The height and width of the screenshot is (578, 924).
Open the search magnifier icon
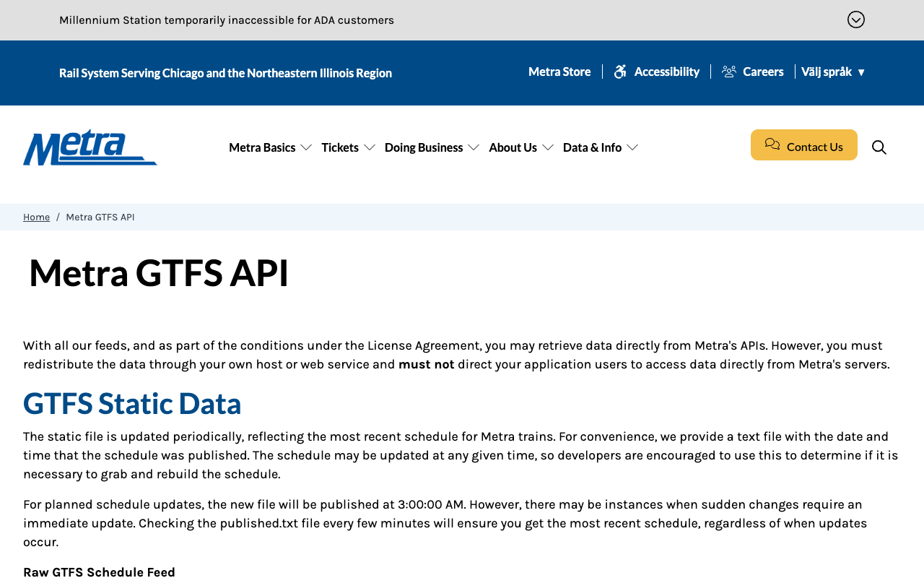879,147
